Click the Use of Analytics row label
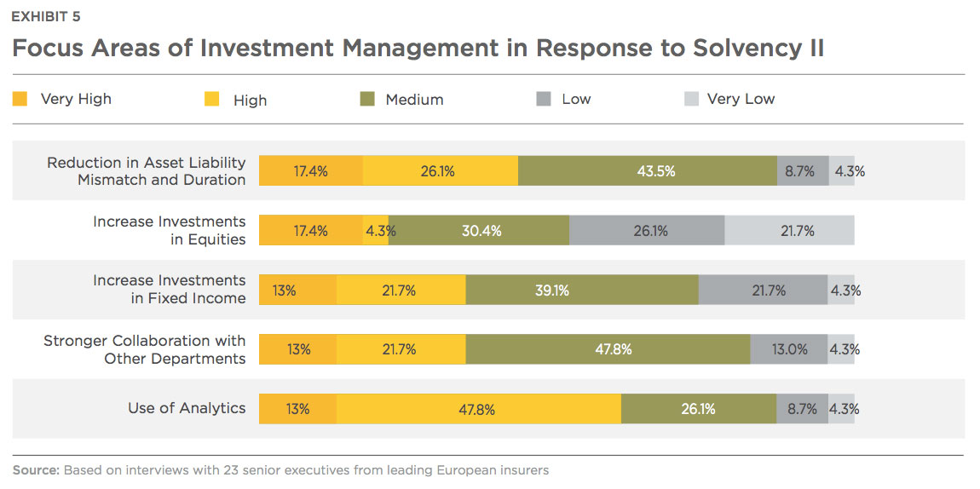This screenshot has width=980, height=489. pyautogui.click(x=187, y=408)
